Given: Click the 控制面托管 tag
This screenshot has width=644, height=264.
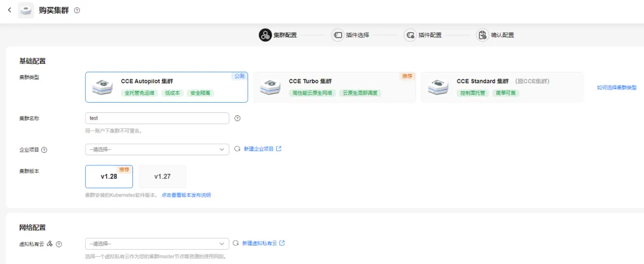Looking at the screenshot, I should [x=473, y=93].
